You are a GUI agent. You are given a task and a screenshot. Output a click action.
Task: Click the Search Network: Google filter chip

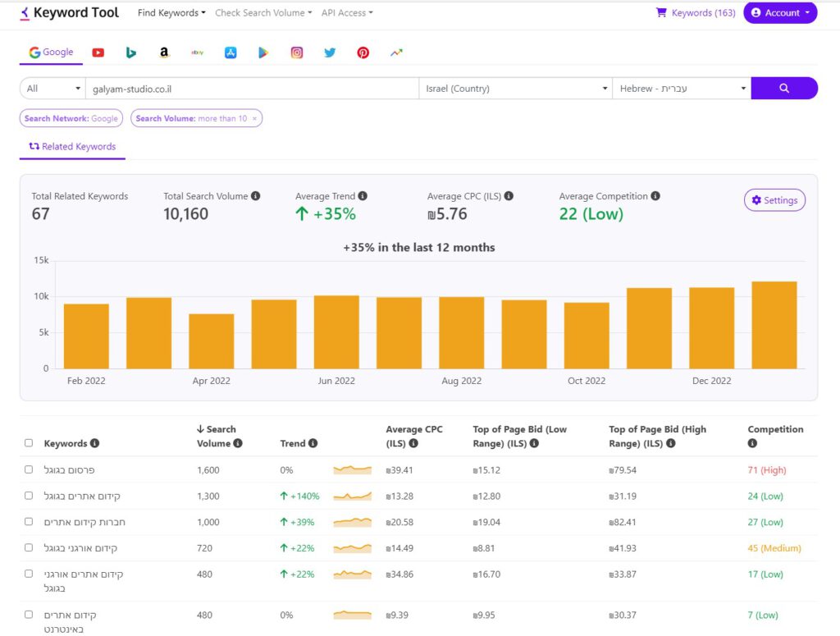point(71,118)
